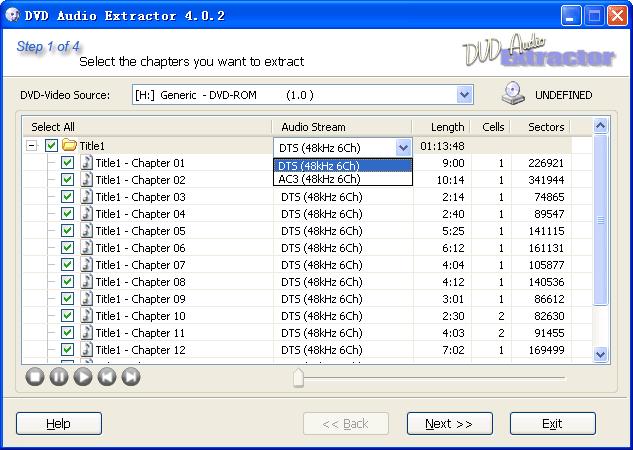Click music note icon of Chapter 01
The width and height of the screenshot is (633, 450).
pos(86,163)
